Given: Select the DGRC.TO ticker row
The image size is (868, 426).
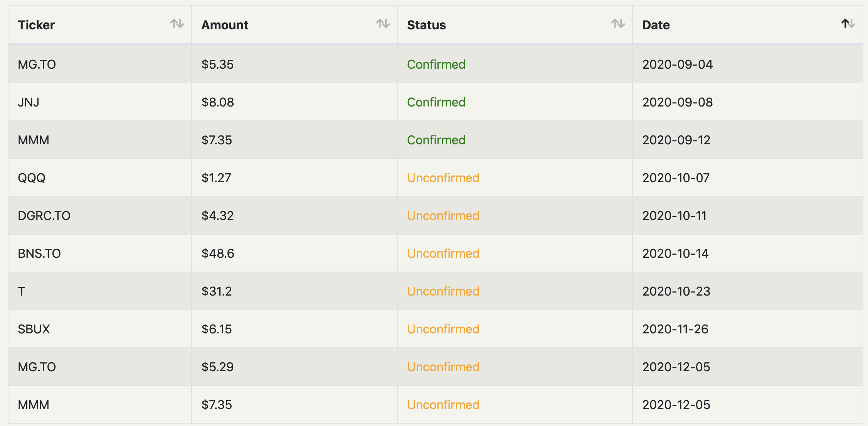Looking at the screenshot, I should (x=44, y=216).
